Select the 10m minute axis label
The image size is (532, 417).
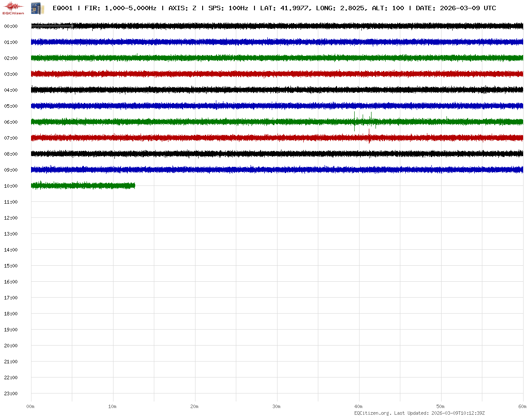coord(113,406)
